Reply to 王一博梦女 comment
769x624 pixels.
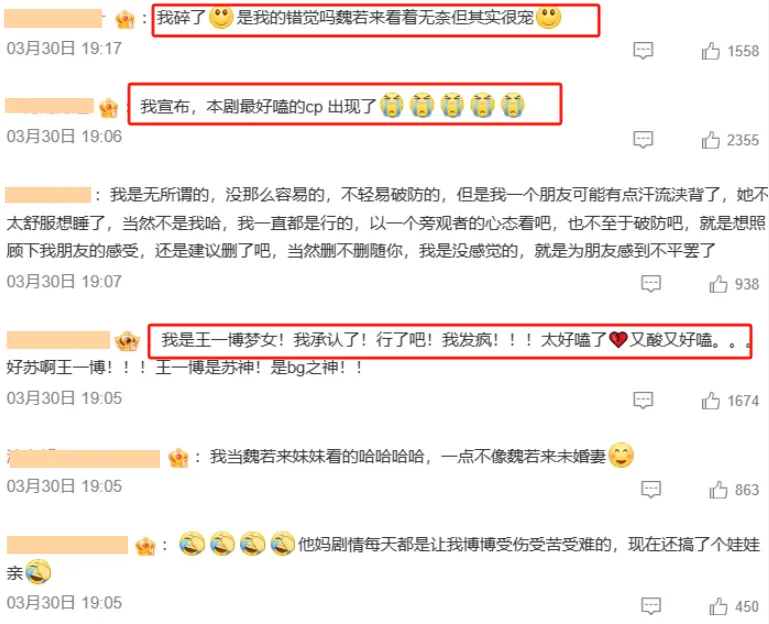pos(643,400)
